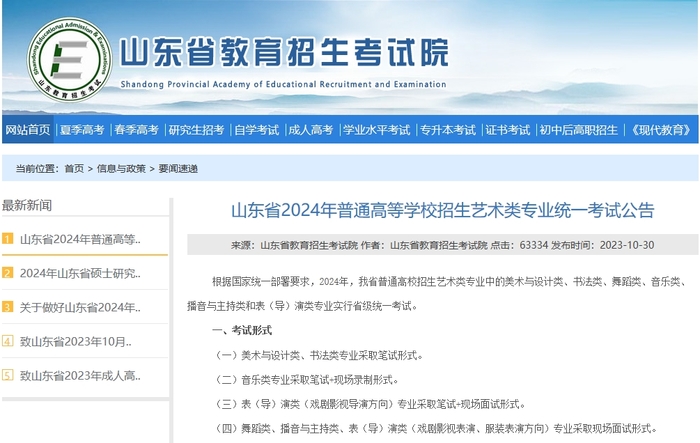
Task: Click line (四)舞蹈类、播音与主持类
Action: pyautogui.click(x=435, y=429)
